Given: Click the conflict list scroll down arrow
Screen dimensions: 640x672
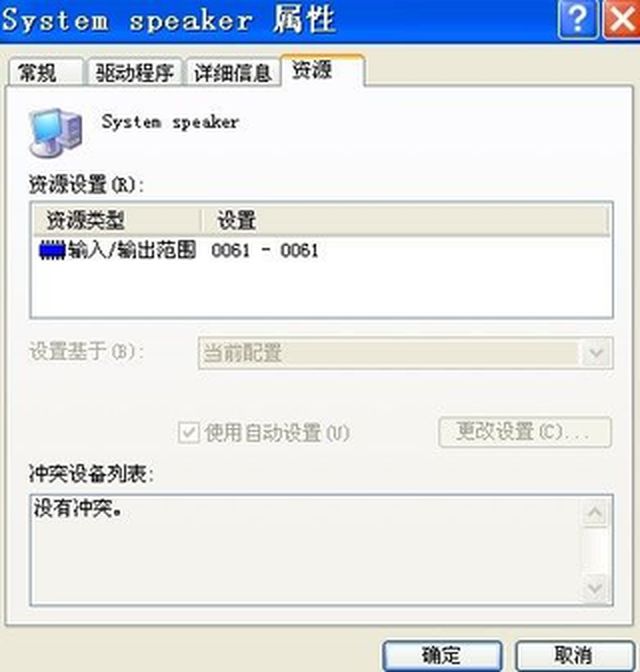Looking at the screenshot, I should [595, 588].
